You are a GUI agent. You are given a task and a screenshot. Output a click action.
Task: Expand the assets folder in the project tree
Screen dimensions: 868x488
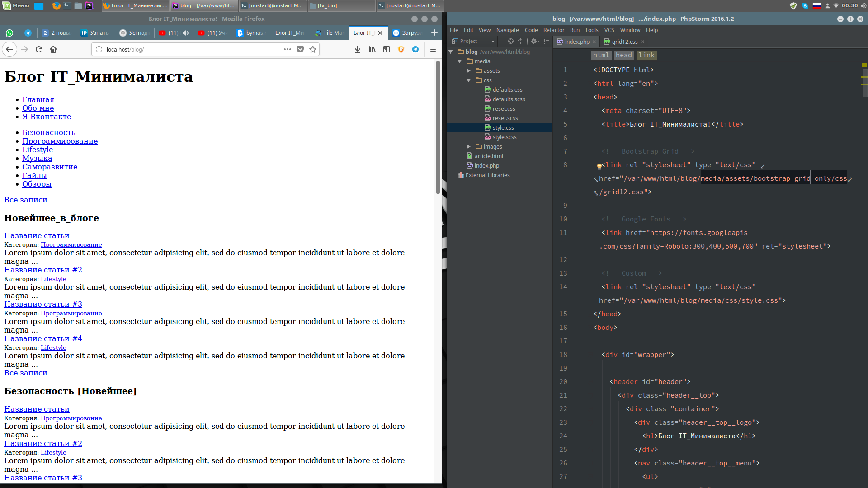click(x=469, y=71)
